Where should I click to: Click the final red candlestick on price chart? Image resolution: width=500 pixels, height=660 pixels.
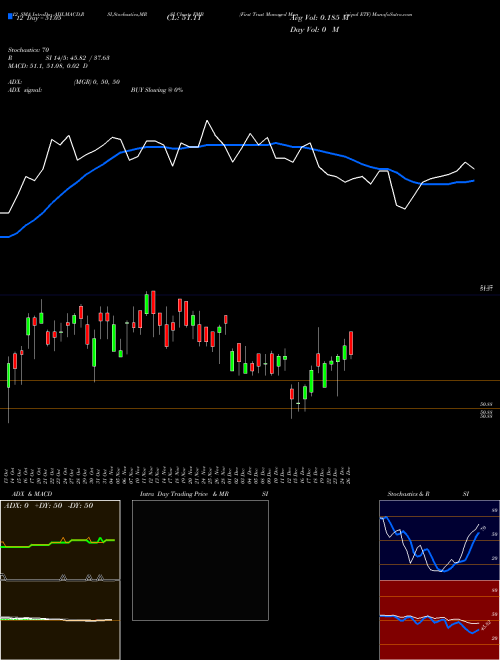pyautogui.click(x=351, y=343)
